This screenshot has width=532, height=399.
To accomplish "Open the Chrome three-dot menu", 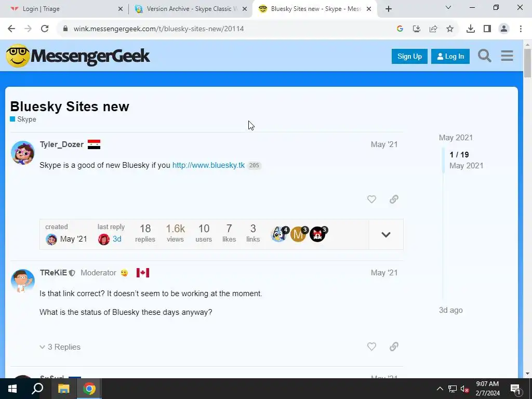I will click(521, 29).
